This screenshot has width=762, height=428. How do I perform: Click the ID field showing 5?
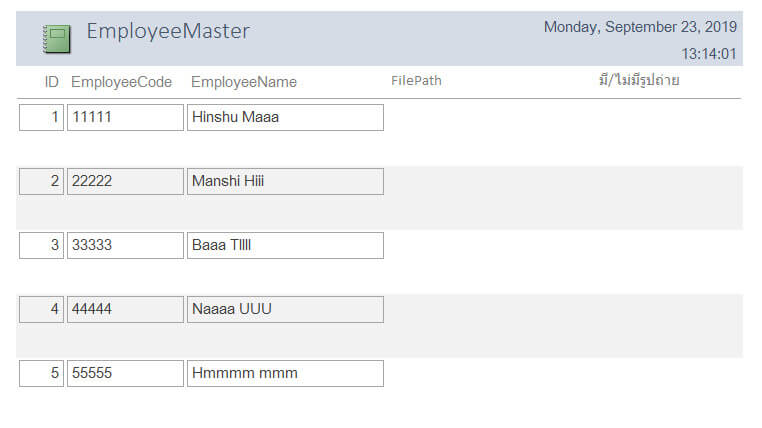point(41,374)
